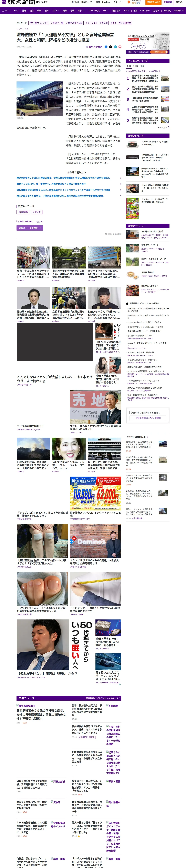Click #宮崎市 keyword tag

37,212
